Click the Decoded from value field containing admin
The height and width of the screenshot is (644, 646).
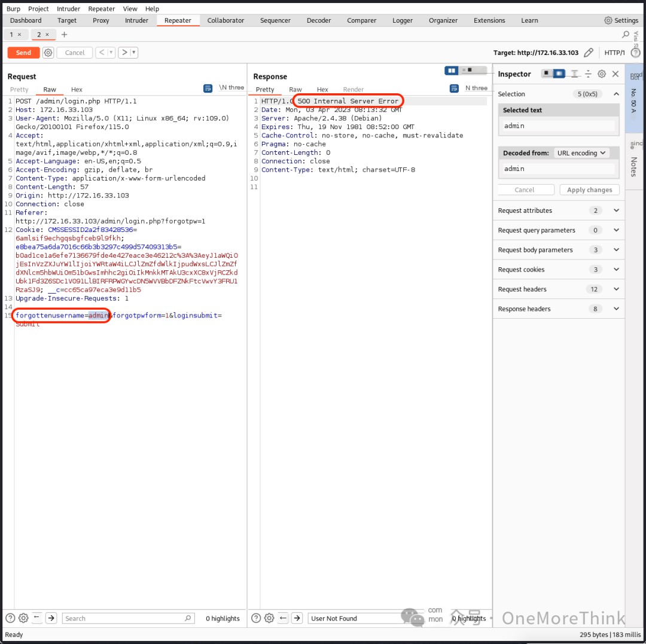click(x=559, y=169)
